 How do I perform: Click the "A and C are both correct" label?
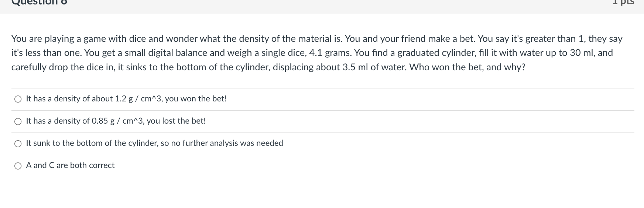coord(70,165)
